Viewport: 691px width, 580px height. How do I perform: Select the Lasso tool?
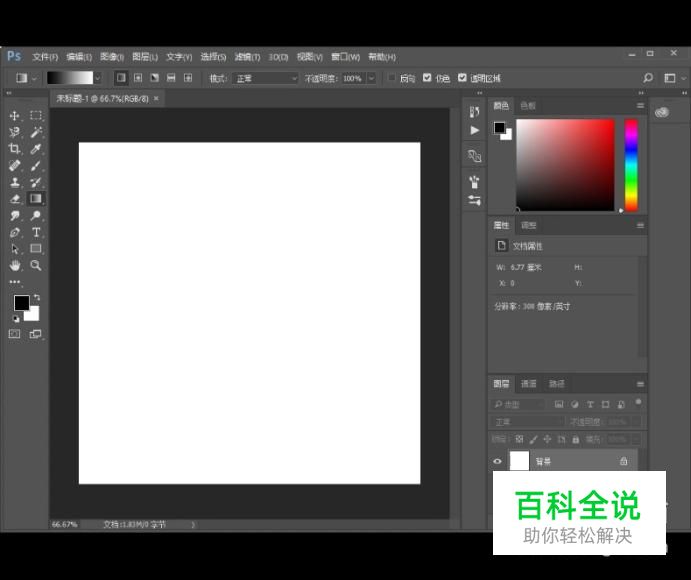coord(14,132)
